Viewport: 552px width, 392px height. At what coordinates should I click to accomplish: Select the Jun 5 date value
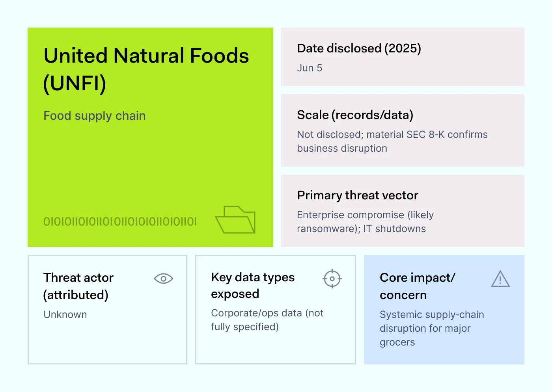(x=310, y=68)
